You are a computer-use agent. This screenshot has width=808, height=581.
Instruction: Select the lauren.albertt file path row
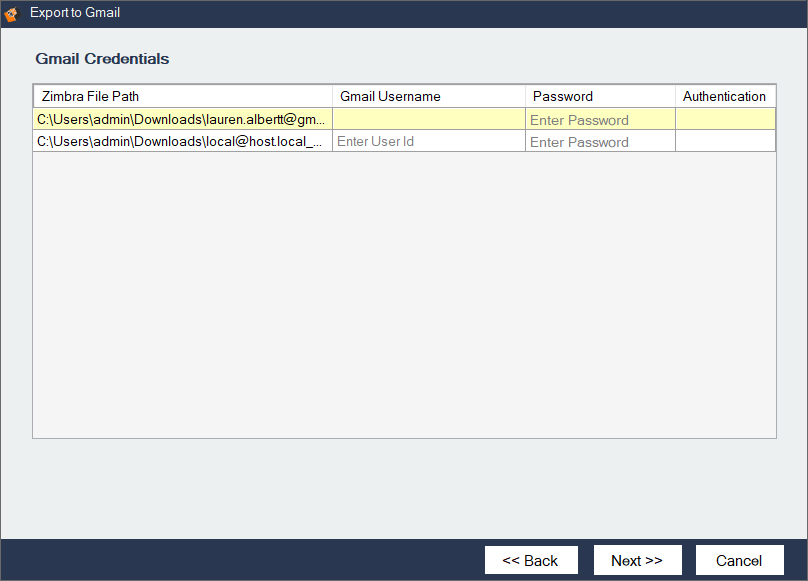tap(182, 120)
